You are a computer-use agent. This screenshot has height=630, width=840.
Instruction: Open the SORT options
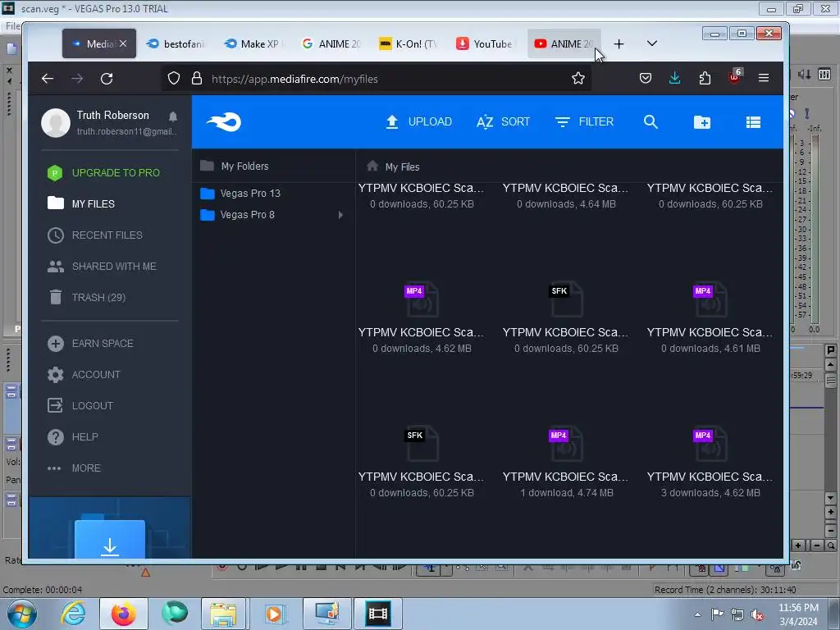pyautogui.click(x=503, y=121)
